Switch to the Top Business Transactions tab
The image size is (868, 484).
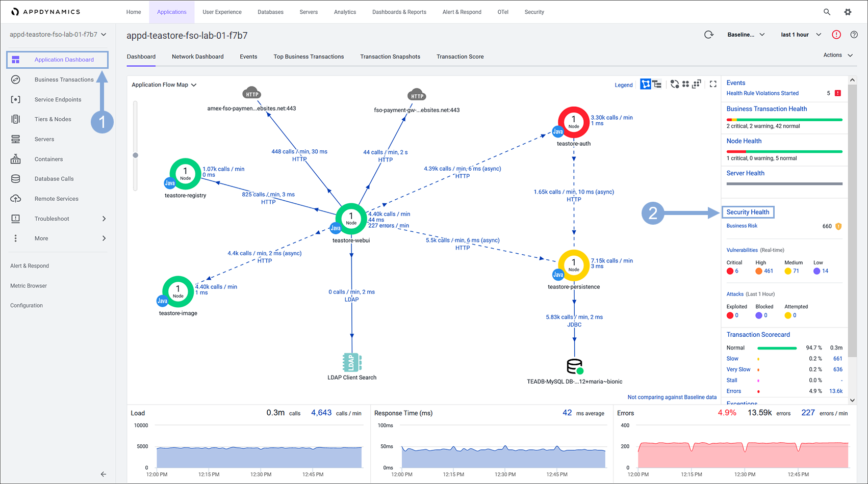[309, 57]
